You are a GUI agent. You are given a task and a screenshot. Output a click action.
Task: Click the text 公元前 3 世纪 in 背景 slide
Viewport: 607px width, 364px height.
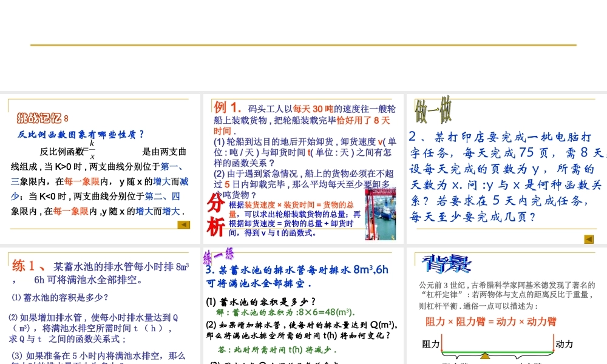442,285
